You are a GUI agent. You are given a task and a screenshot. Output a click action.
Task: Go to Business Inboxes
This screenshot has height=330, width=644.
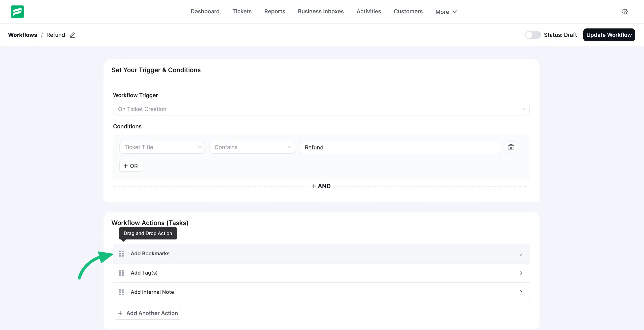pos(321,11)
